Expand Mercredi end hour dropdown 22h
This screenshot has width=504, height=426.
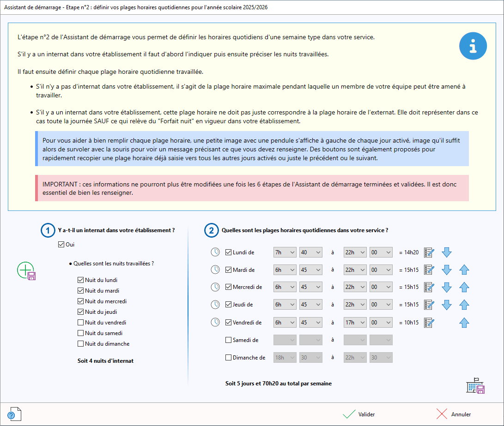coord(355,288)
